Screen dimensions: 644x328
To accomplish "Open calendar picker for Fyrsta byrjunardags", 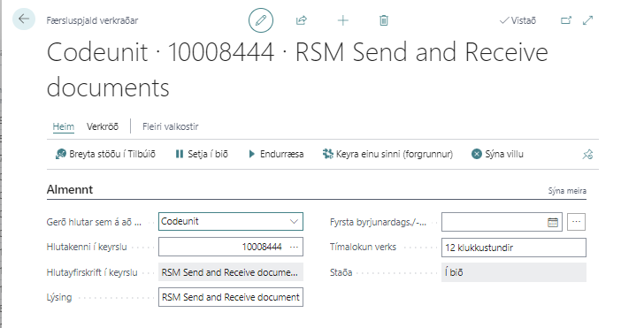I will pos(553,222).
